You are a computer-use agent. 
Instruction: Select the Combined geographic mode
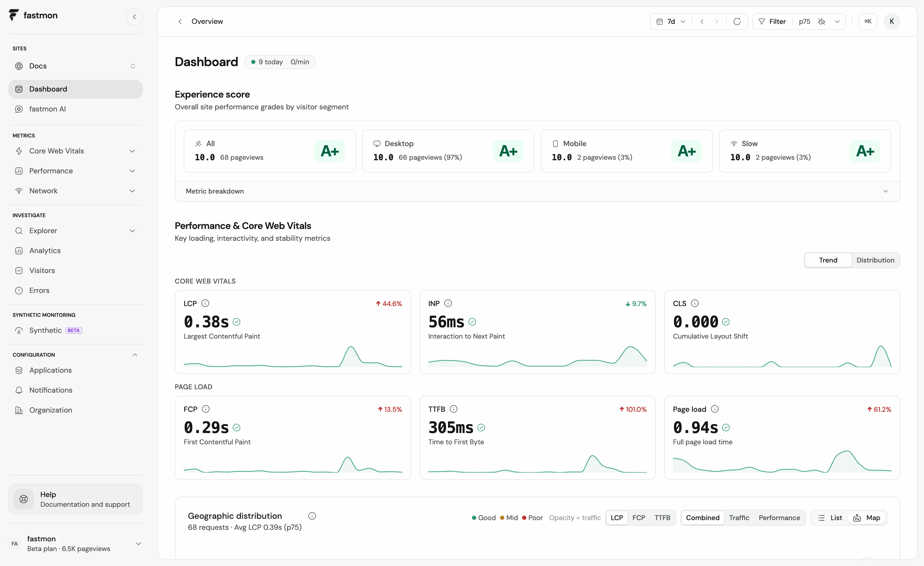tap(702, 518)
